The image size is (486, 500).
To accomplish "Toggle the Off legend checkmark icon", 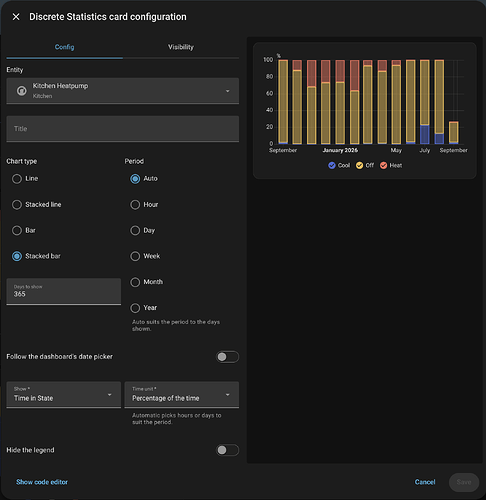I will tap(359, 165).
